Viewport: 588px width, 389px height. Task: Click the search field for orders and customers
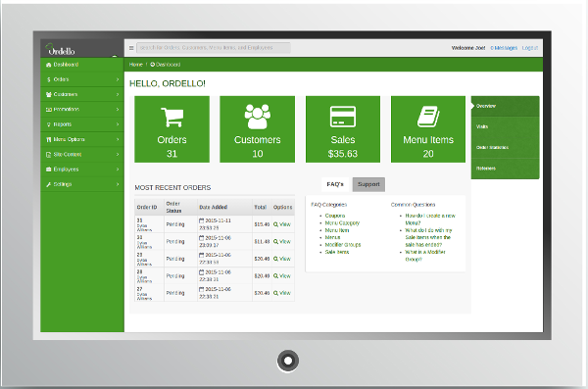[214, 48]
